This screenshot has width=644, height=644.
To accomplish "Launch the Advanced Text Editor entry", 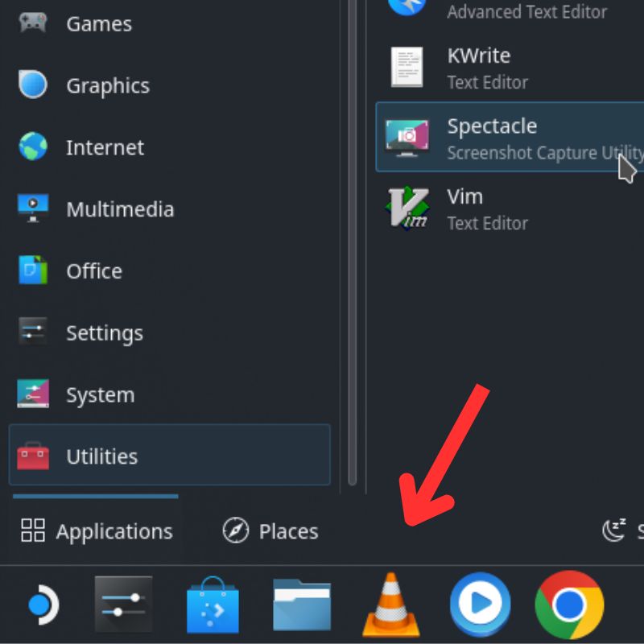I will [x=510, y=10].
